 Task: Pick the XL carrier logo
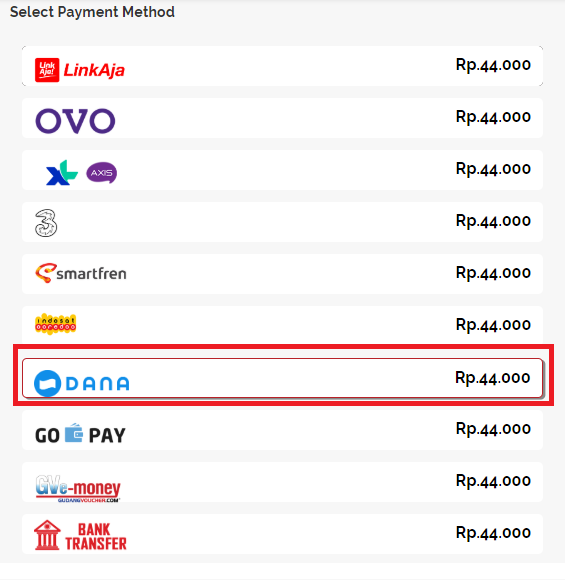pyautogui.click(x=61, y=172)
